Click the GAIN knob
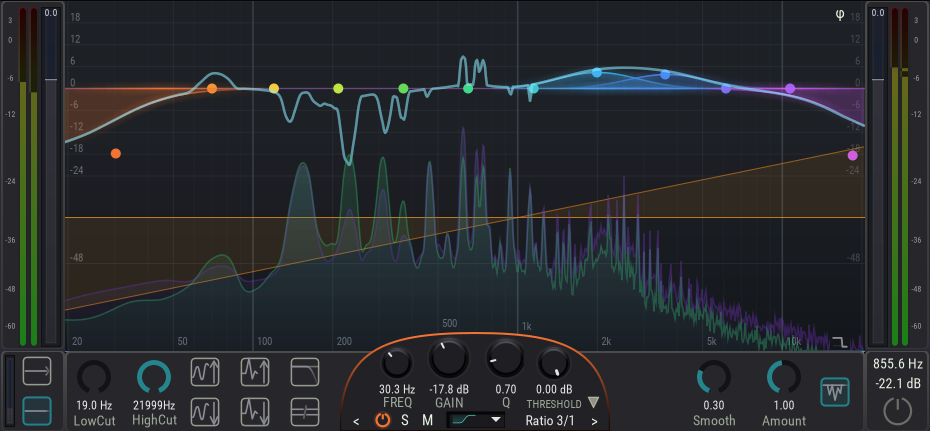 (449, 358)
